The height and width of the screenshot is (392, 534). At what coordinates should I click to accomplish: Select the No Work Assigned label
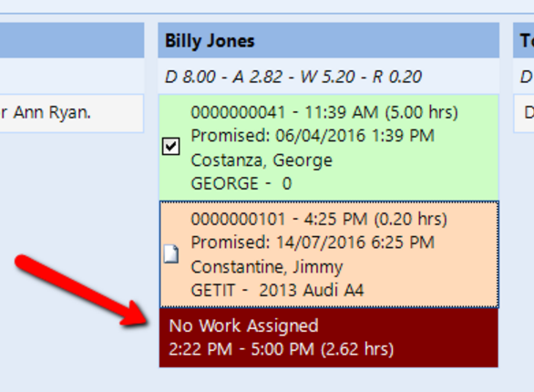click(x=243, y=325)
